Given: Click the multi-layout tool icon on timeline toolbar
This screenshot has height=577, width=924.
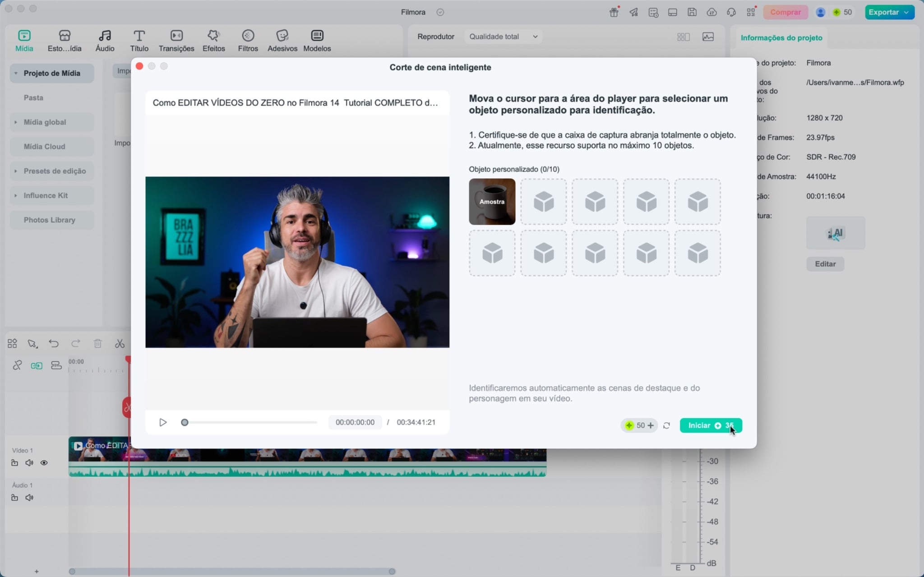Looking at the screenshot, I should [x=12, y=344].
